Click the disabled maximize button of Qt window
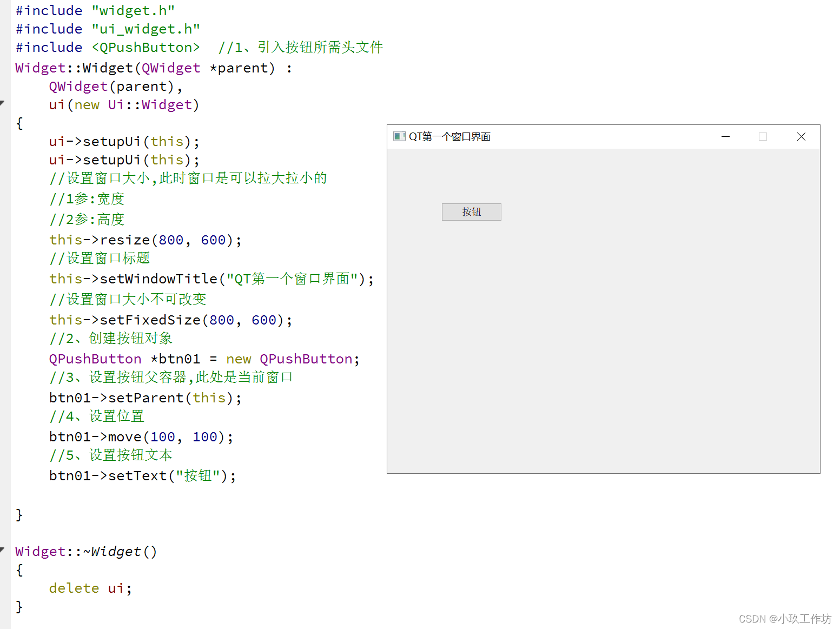Screen dimensions: 840x629 click(x=763, y=137)
